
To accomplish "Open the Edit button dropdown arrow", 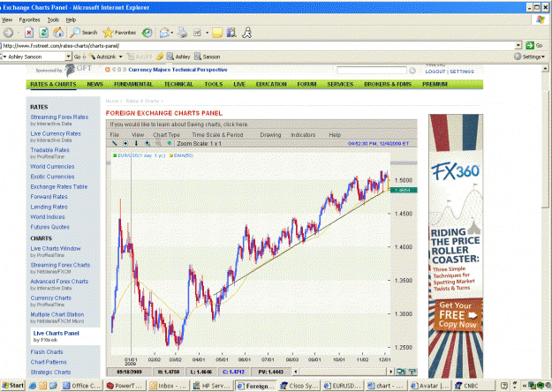I will pos(207,33).
